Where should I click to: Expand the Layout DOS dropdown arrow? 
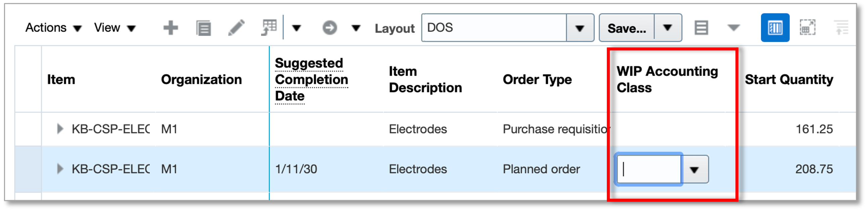pos(580,28)
